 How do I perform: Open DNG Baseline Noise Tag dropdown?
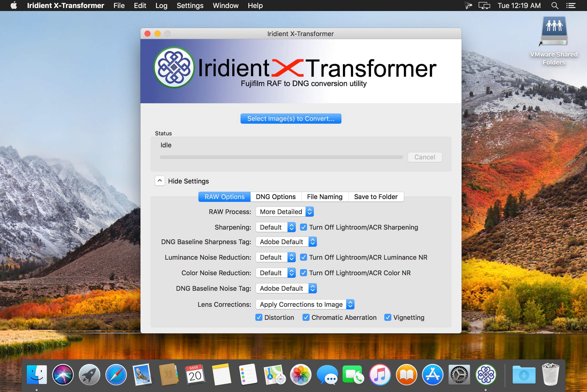(x=286, y=288)
